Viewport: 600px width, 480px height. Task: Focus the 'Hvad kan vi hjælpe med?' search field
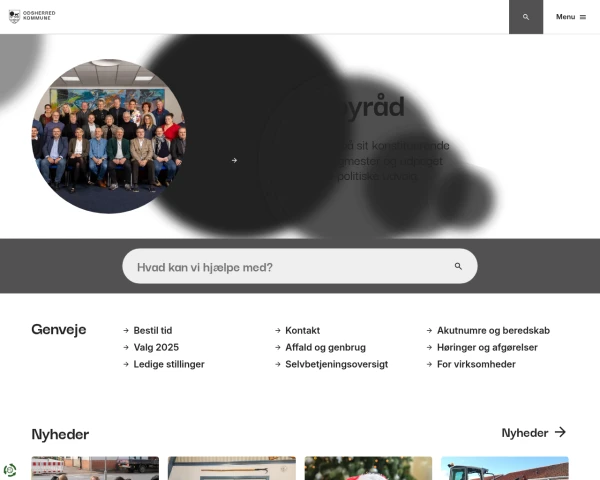tap(300, 266)
